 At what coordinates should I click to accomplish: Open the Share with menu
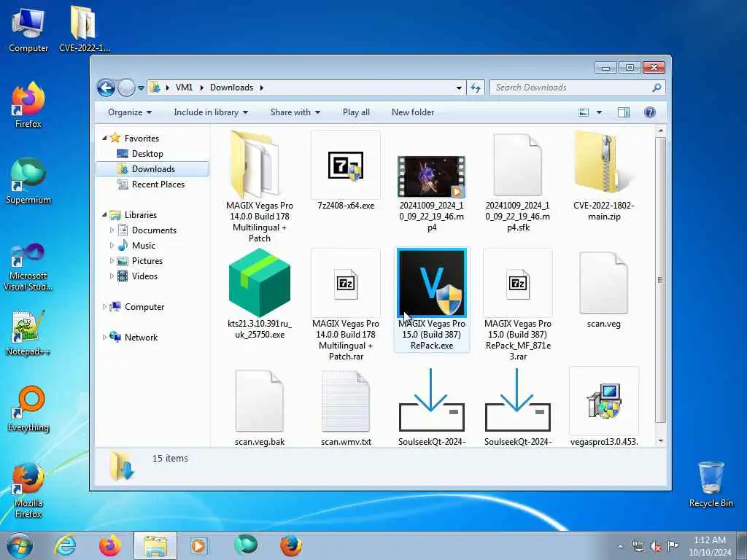[295, 112]
